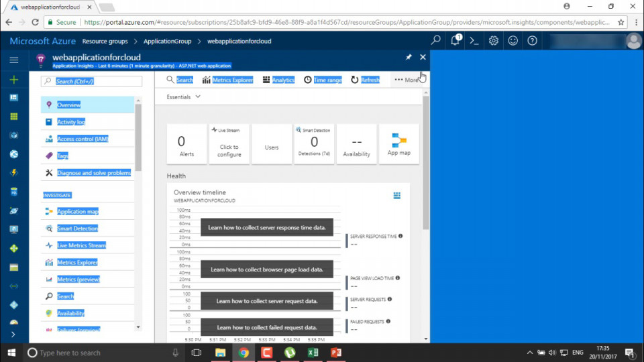This screenshot has height=362, width=644.
Task: Open the Virtual machines monitor icon
Action: [14, 229]
